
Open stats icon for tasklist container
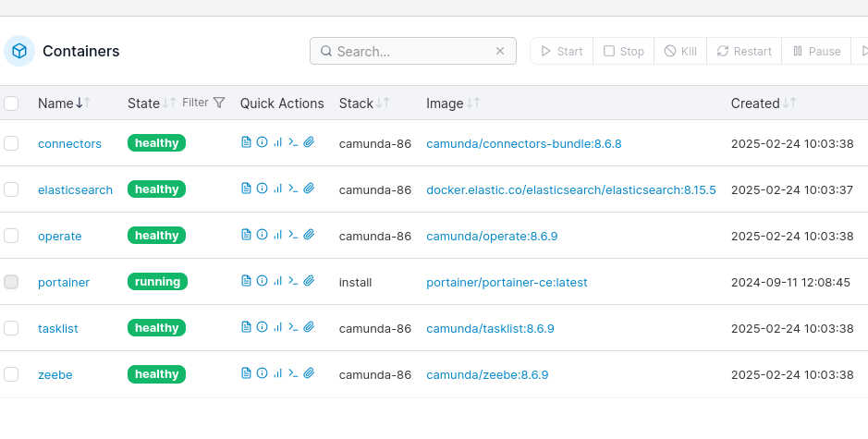[278, 327]
